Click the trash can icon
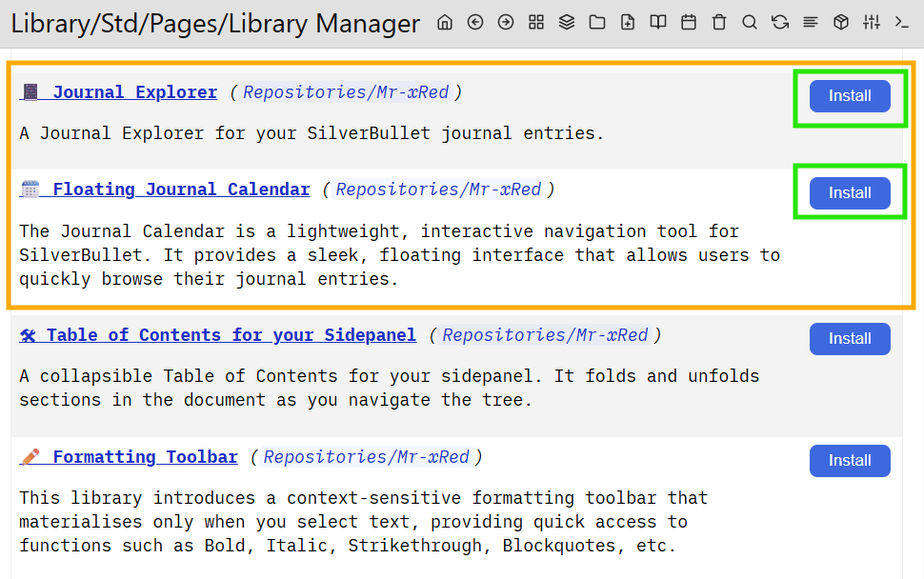 click(x=719, y=23)
